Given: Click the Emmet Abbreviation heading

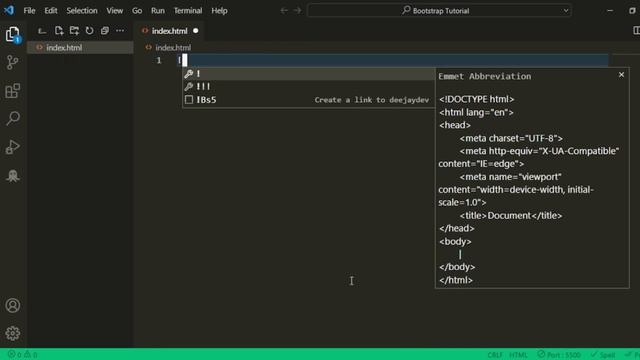Looking at the screenshot, I should click(485, 76).
